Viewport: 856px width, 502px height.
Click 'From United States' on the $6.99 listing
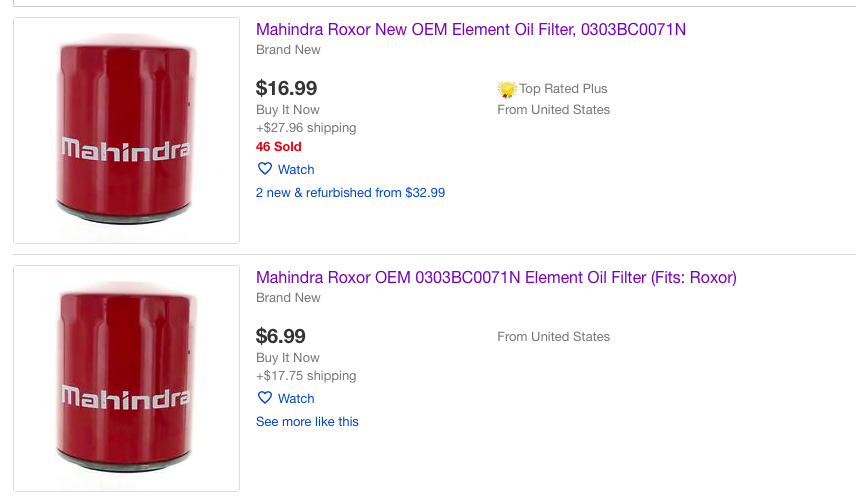(x=553, y=337)
